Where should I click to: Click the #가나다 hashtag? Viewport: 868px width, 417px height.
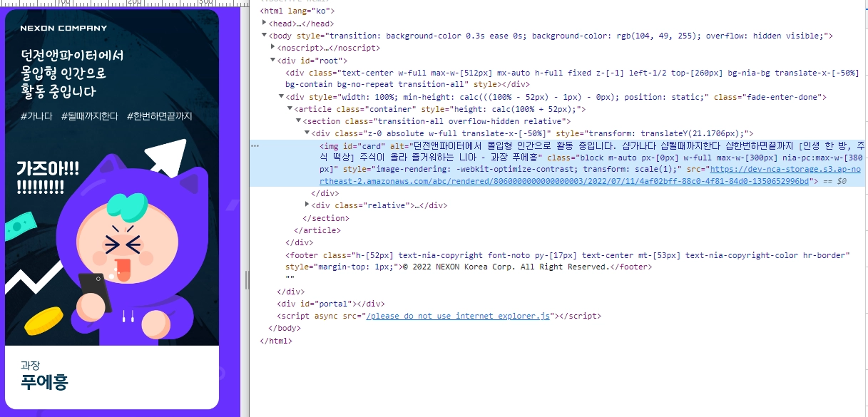[36, 116]
